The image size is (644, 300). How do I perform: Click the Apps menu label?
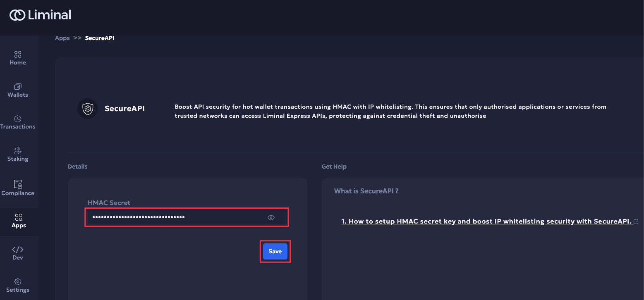(19, 225)
